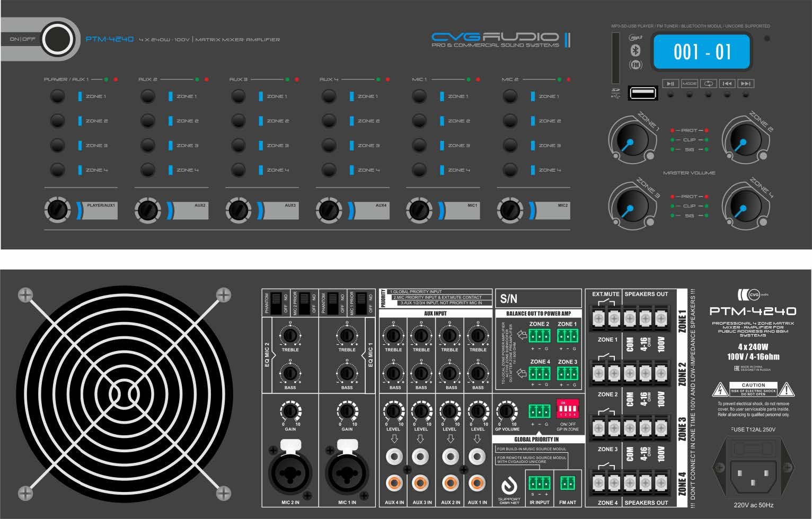The image size is (812, 519).
Task: Flip the MIC 2 PRIOR switch
Action: (304, 303)
